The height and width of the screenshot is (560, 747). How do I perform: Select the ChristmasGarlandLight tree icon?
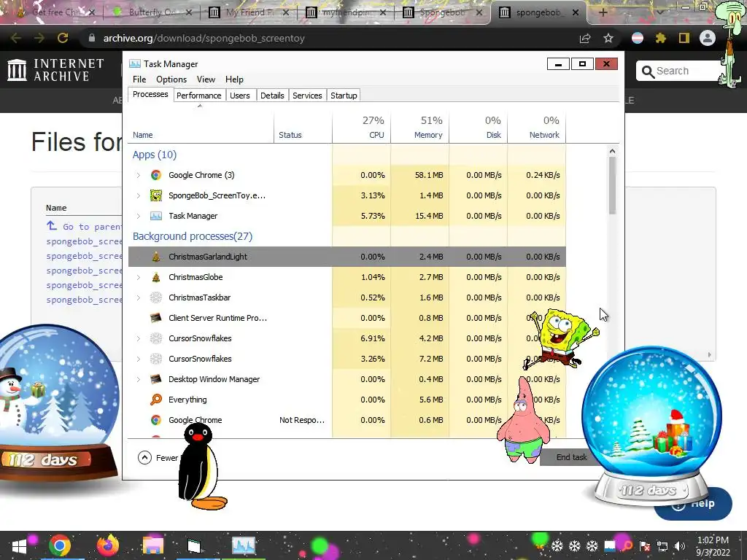point(156,257)
